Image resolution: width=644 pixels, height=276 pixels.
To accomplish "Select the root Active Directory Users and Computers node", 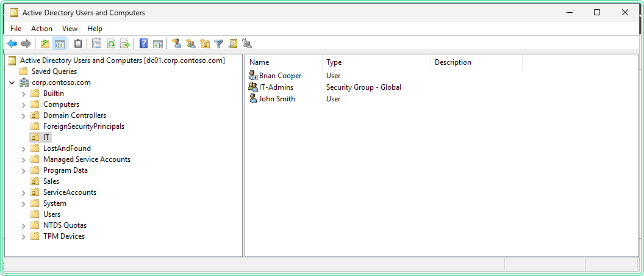I will (x=123, y=60).
